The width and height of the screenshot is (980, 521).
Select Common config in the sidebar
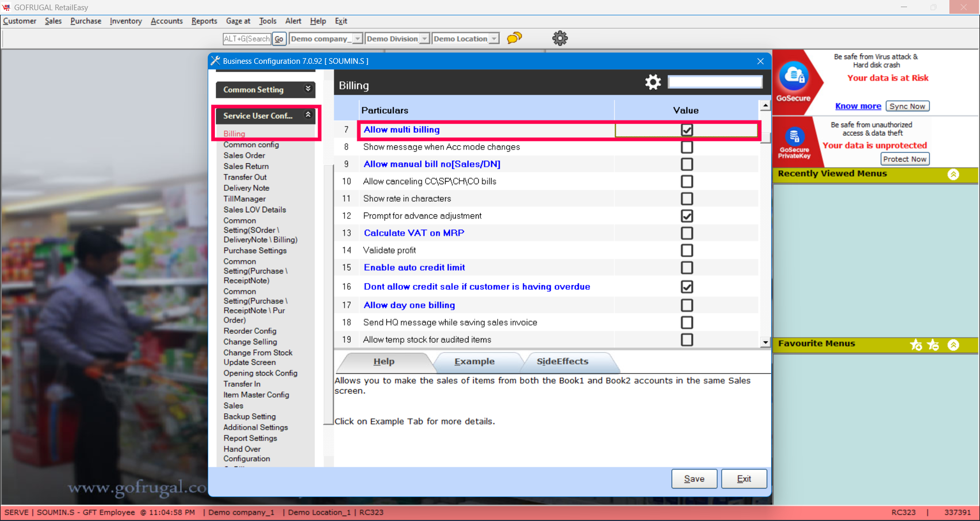coord(251,145)
